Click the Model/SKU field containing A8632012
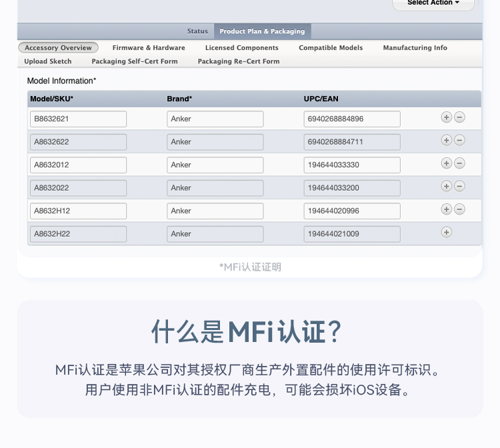500x448 pixels. click(x=79, y=165)
